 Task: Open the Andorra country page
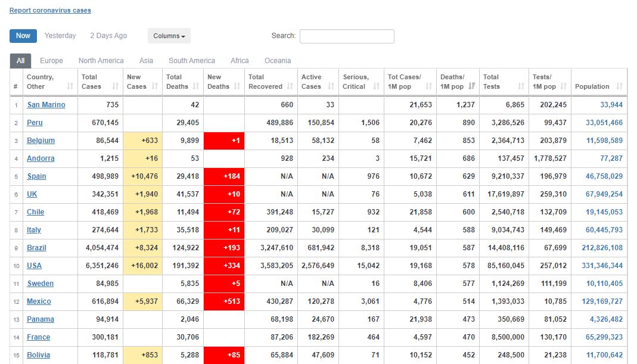[x=41, y=158]
